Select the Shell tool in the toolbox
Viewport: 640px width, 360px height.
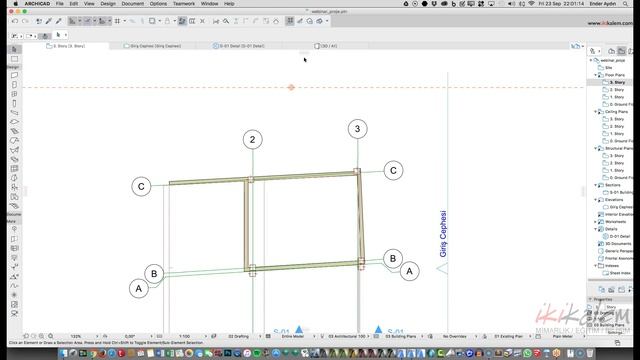[14, 150]
